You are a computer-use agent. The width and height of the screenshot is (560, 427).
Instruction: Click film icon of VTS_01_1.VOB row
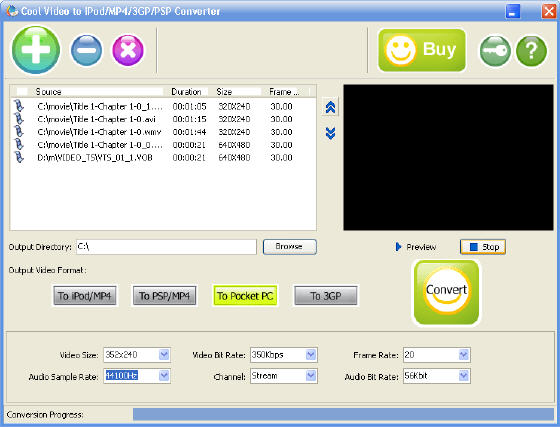pos(19,157)
